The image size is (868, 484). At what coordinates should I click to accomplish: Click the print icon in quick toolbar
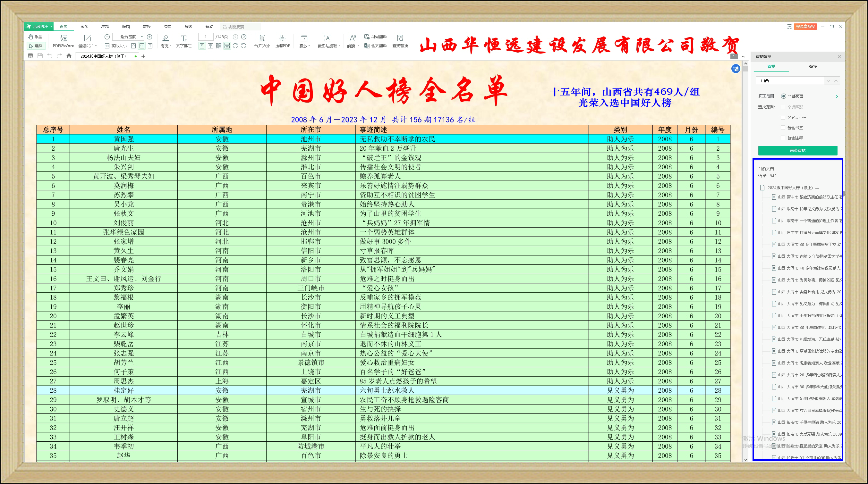30,56
